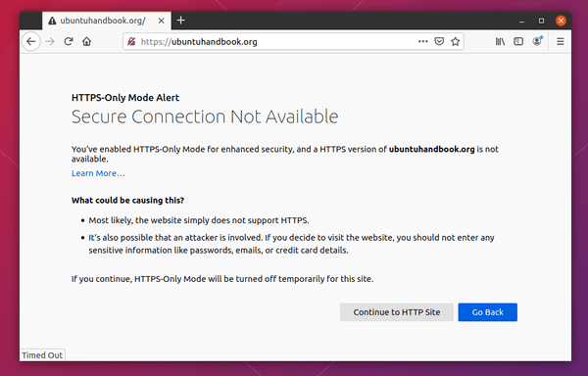
Task: Click 'If you continue, HTTPS-Only Mode' sentence
Action: pos(222,279)
